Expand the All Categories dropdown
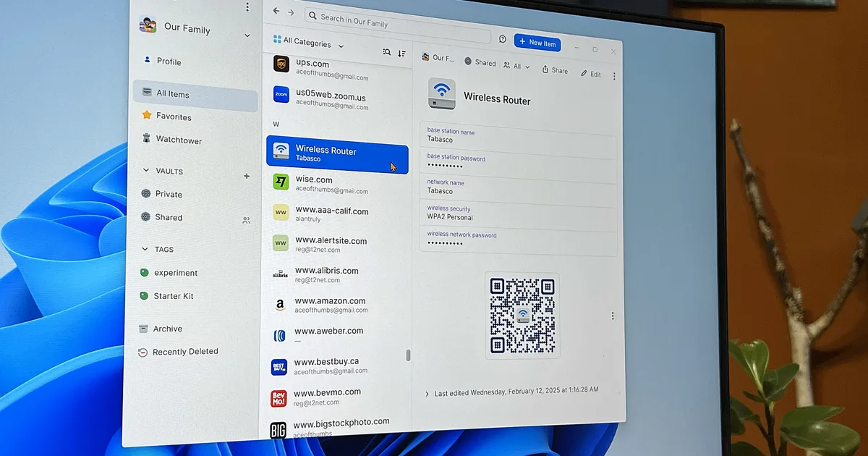This screenshot has height=456, width=868. (x=309, y=43)
